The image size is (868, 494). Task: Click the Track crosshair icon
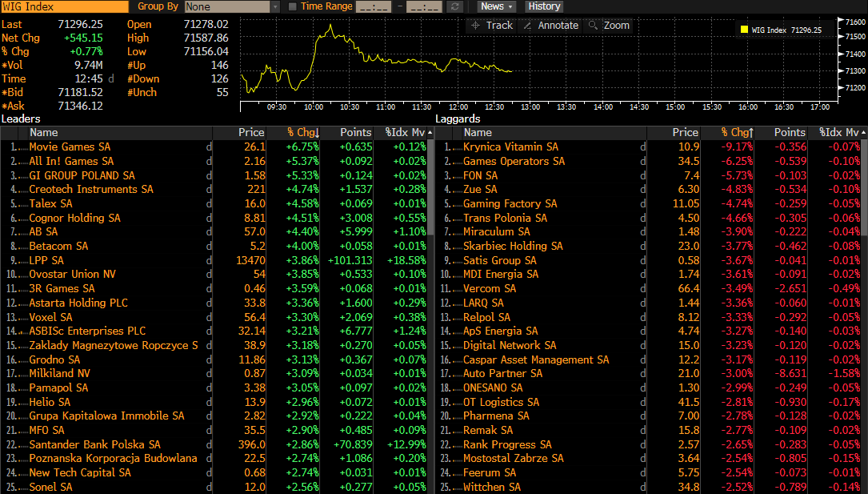[475, 26]
